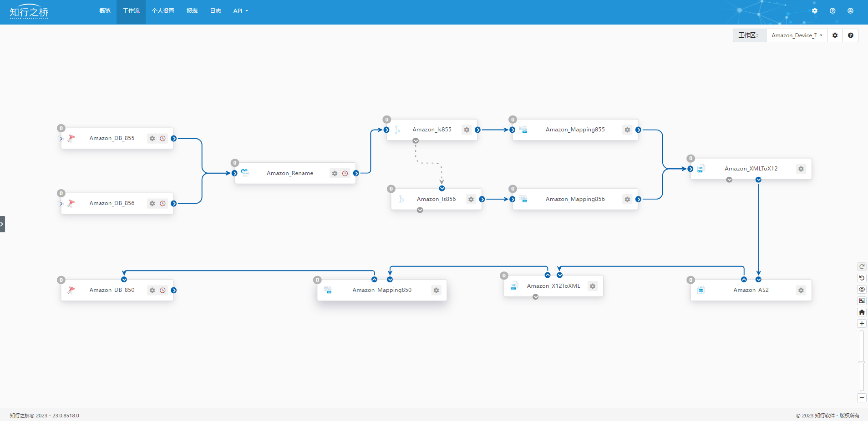868x421 pixels.
Task: Zoom in with the plus button
Action: pos(862,324)
